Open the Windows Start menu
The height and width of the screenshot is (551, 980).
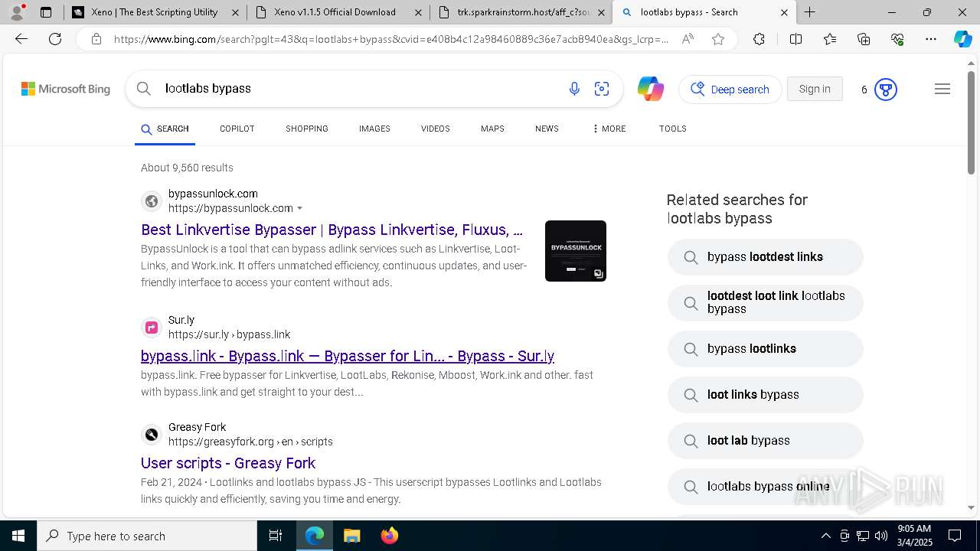point(18,536)
